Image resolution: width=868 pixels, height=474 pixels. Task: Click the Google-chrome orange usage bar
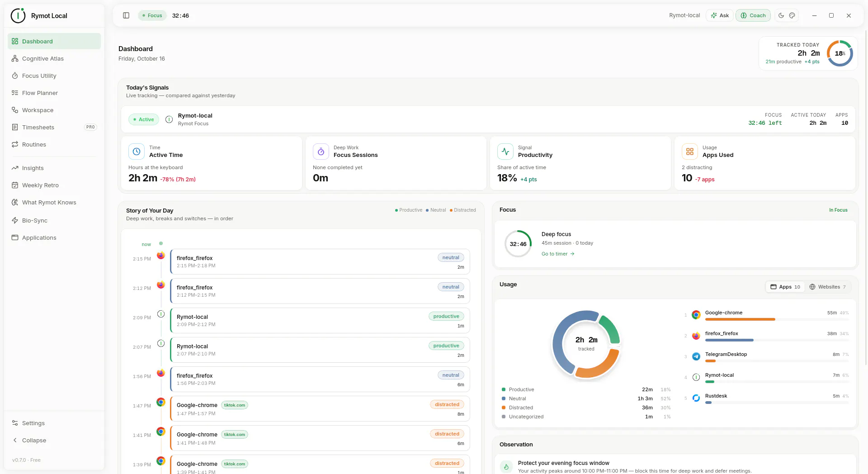[740, 319]
